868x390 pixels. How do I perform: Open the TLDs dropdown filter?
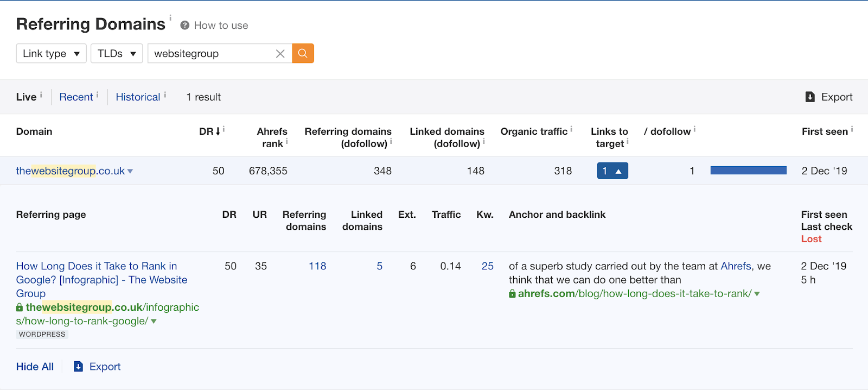(x=116, y=53)
